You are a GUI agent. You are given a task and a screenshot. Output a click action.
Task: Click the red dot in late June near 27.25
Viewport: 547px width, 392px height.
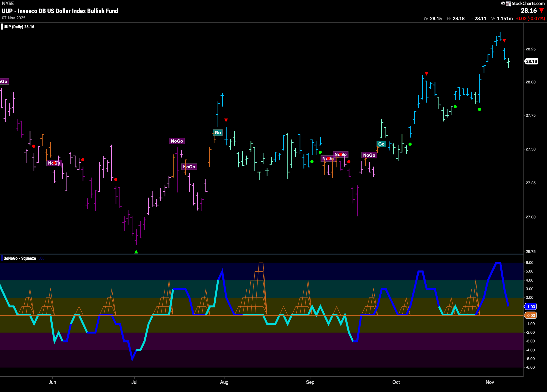pos(116,179)
